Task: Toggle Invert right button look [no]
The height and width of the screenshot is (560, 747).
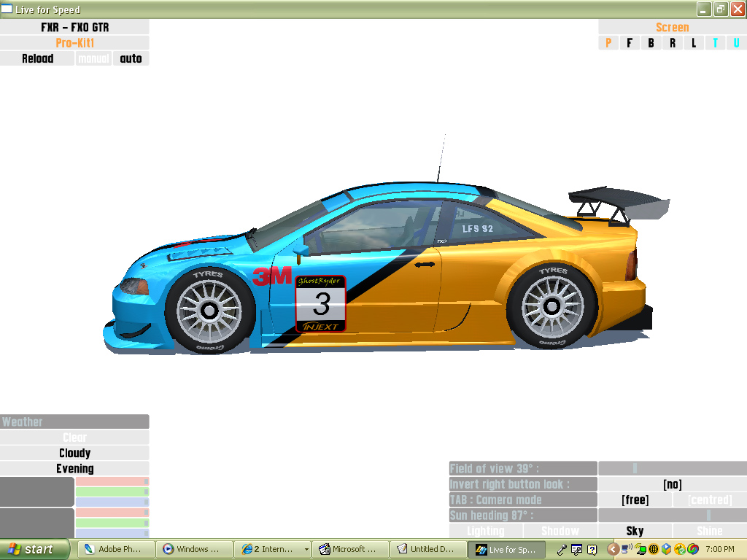Action: pos(673,484)
